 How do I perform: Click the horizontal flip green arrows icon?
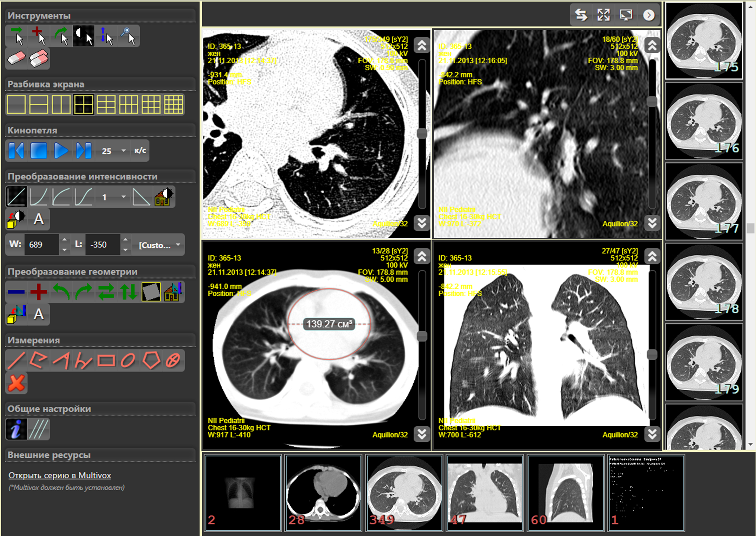coord(106,292)
